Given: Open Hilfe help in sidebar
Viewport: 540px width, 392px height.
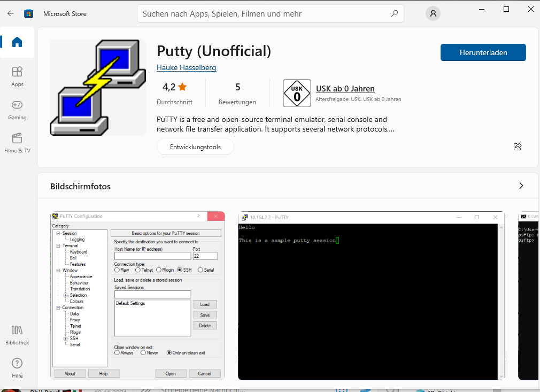Looking at the screenshot, I should [x=17, y=368].
